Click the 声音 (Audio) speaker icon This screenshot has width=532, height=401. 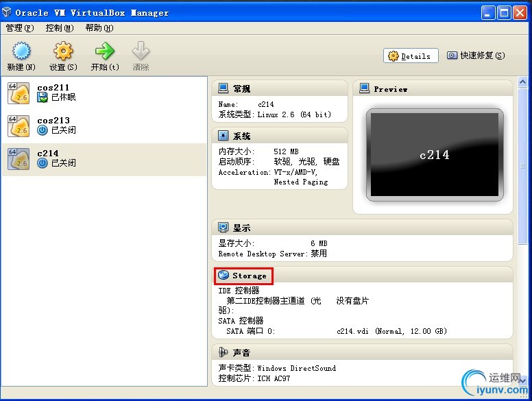pos(223,352)
